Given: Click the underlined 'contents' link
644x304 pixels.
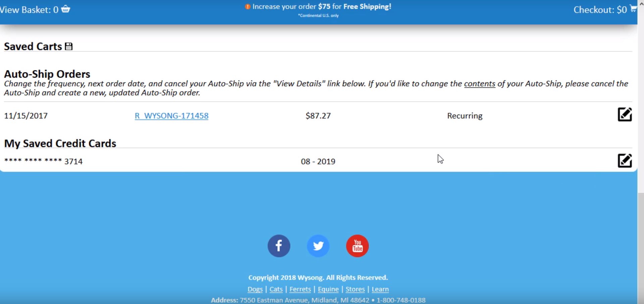Looking at the screenshot, I should tap(479, 84).
